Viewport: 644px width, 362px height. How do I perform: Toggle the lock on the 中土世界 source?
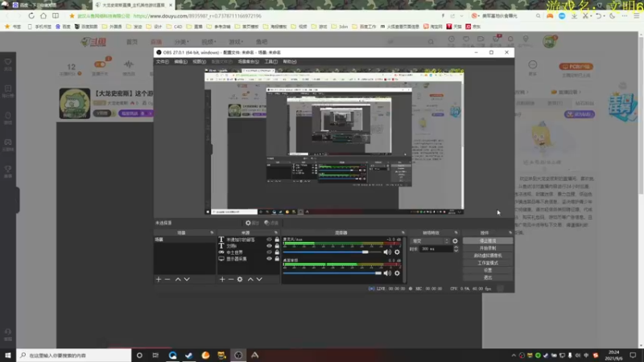tap(277, 253)
